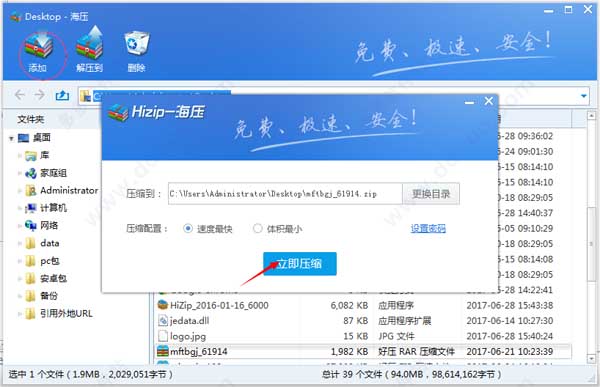Expand the Administrator tree node
The height and width of the screenshot is (387, 600).
[x=20, y=190]
